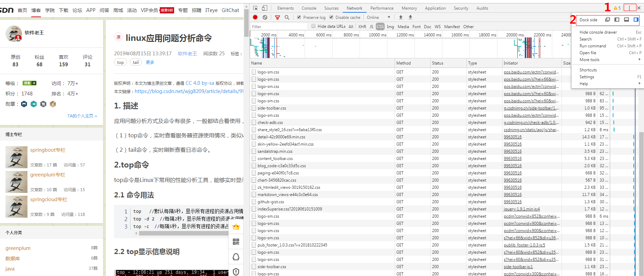This screenshot has width=644, height=276.
Task: Click the shield report icon
Action: tap(236, 272)
